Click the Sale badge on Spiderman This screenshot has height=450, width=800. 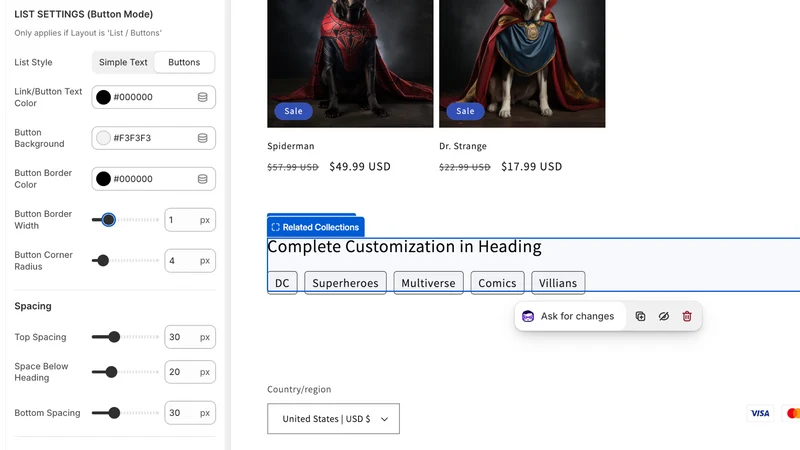coord(293,111)
